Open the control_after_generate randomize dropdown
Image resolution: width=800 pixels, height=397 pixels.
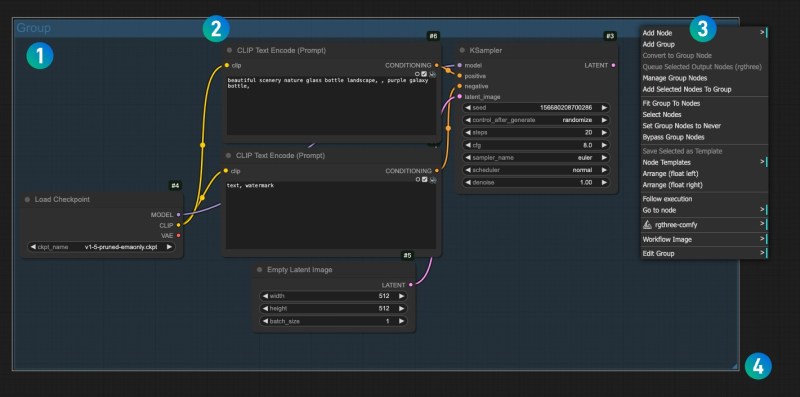tap(536, 120)
